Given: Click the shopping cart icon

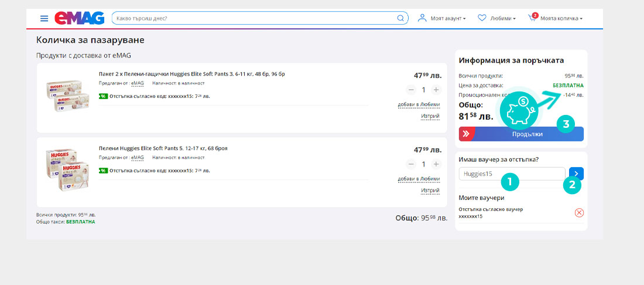Looking at the screenshot, I should 532,18.
